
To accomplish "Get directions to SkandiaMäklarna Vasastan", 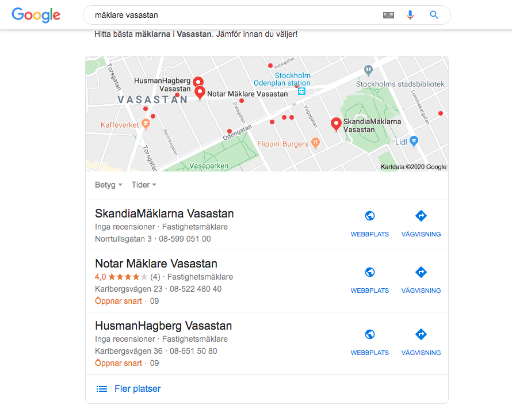I will pyautogui.click(x=421, y=216).
